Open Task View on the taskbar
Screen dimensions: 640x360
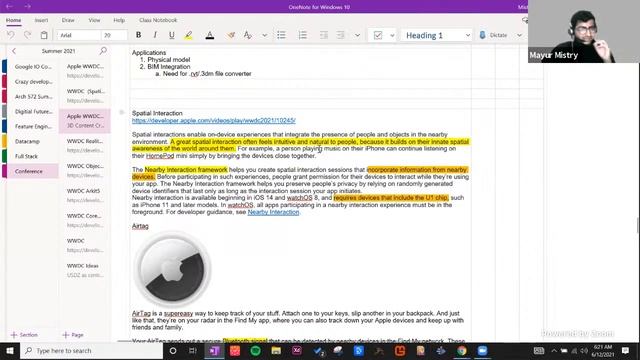point(193,351)
